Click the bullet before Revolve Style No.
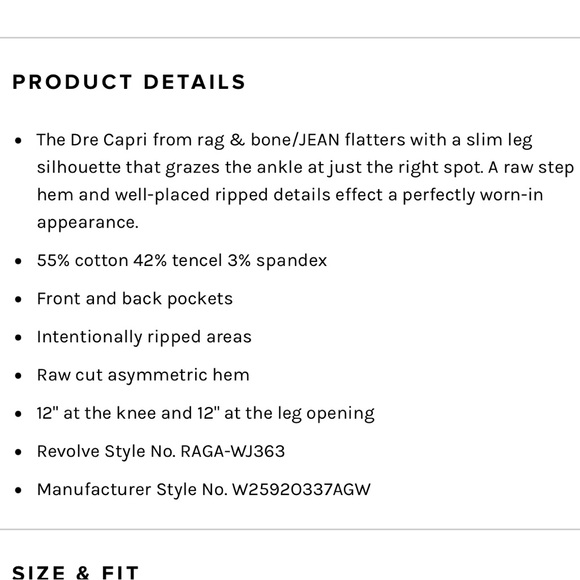 [x=18, y=452]
